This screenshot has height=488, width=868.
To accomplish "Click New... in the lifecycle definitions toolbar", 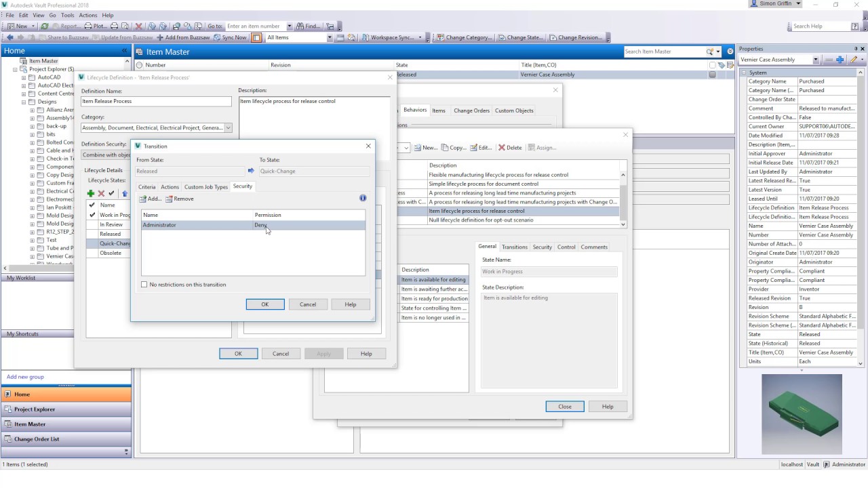I will (426, 147).
